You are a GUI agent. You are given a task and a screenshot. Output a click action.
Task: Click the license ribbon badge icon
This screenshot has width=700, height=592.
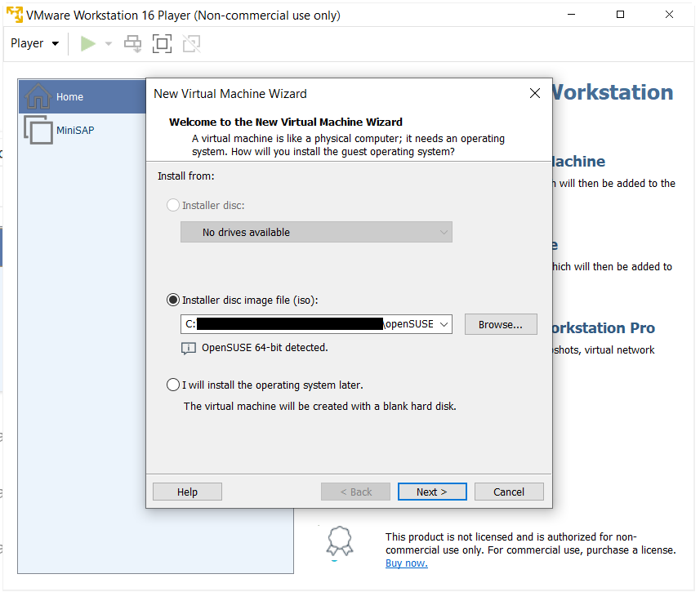(x=340, y=542)
